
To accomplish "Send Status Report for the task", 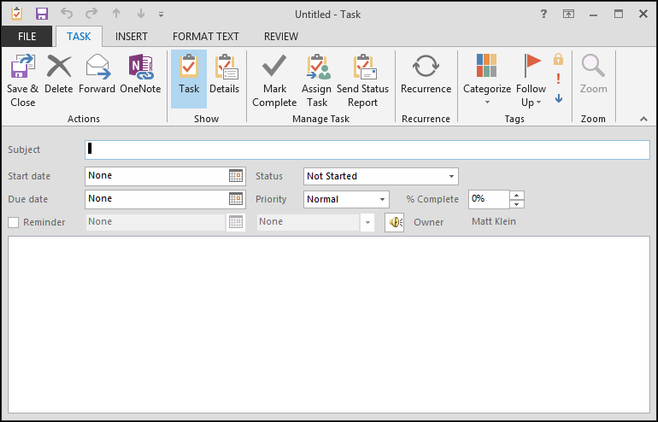I will point(363,80).
